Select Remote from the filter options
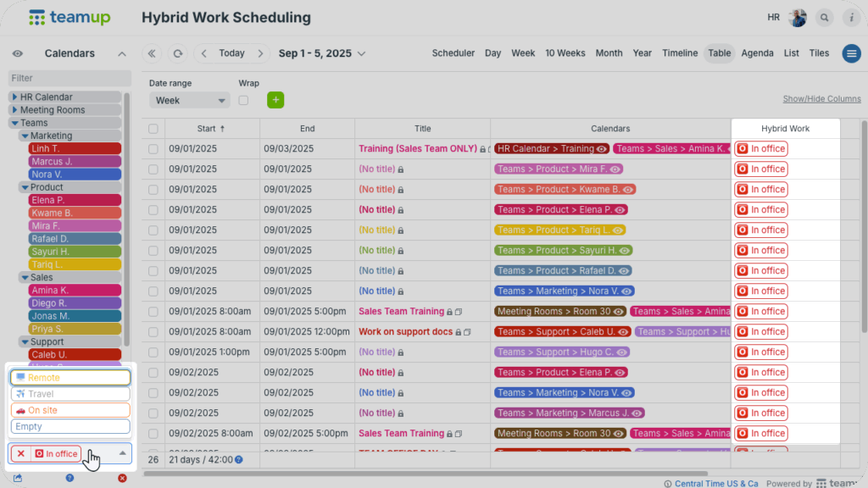This screenshot has height=488, width=868. [x=70, y=378]
